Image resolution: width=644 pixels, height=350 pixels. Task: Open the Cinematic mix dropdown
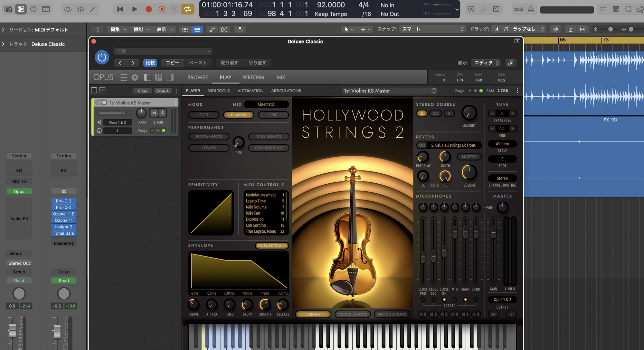(266, 104)
